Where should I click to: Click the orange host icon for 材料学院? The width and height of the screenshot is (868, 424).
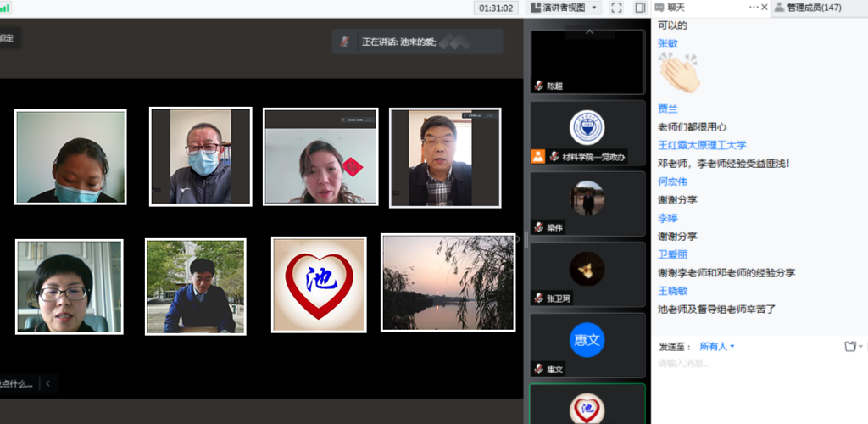[x=537, y=156]
